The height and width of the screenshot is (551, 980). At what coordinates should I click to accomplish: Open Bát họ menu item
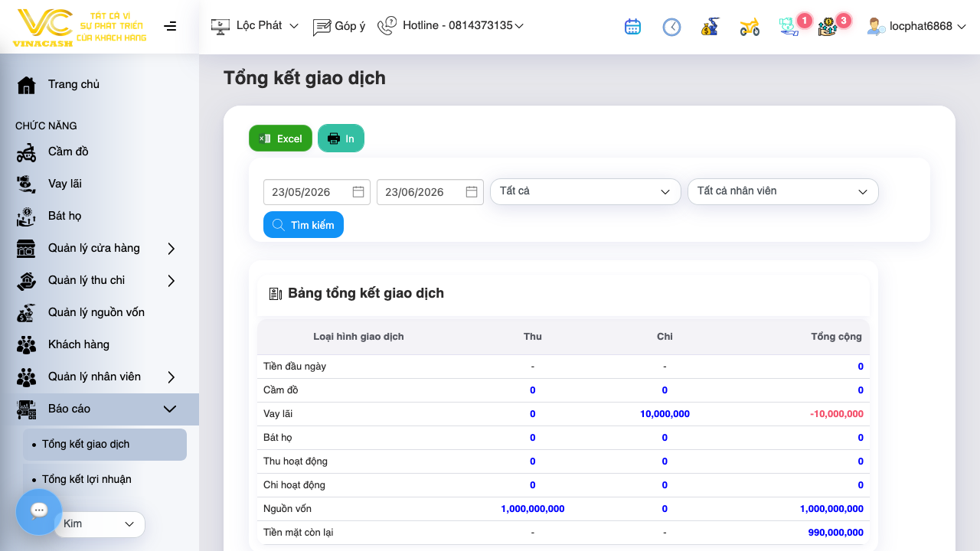coord(64,216)
